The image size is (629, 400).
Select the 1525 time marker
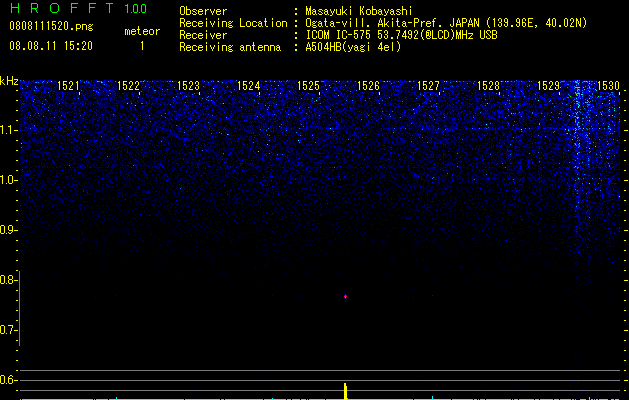[308, 85]
